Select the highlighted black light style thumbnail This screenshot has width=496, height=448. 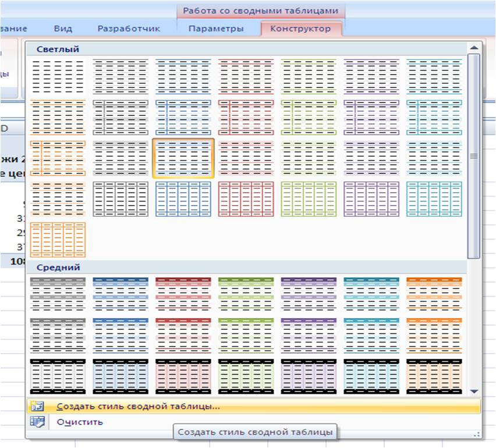[x=183, y=158]
